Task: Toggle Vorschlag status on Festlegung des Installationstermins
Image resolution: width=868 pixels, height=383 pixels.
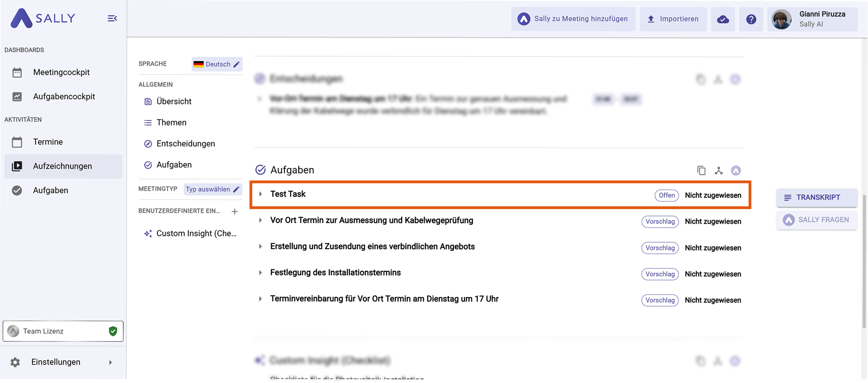Action: pos(660,274)
